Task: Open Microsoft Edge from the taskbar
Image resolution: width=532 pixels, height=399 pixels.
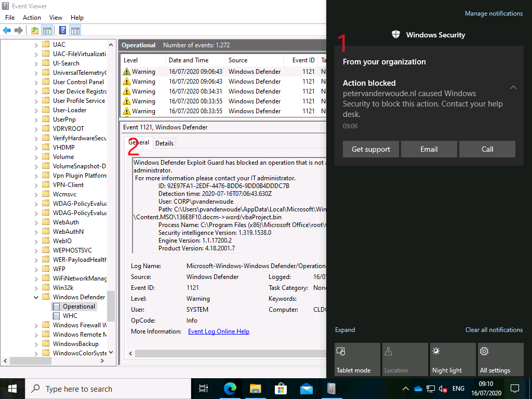Action: [x=230, y=389]
